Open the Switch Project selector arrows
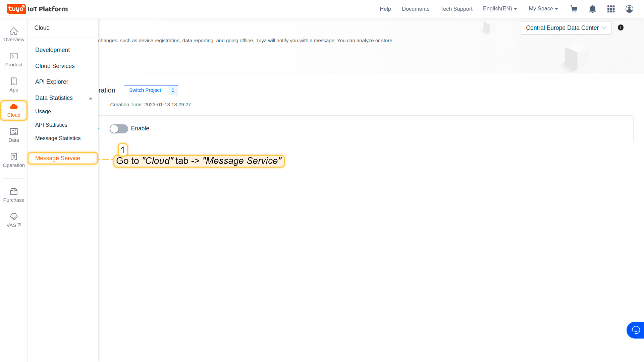The width and height of the screenshot is (644, 362). [x=173, y=90]
